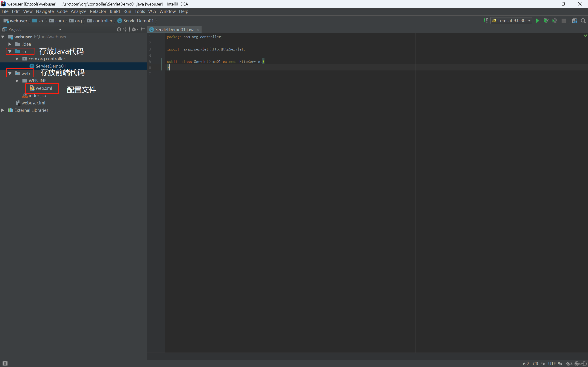Start the Debug session with the bug icon
The width and height of the screenshot is (588, 367).
(546, 21)
